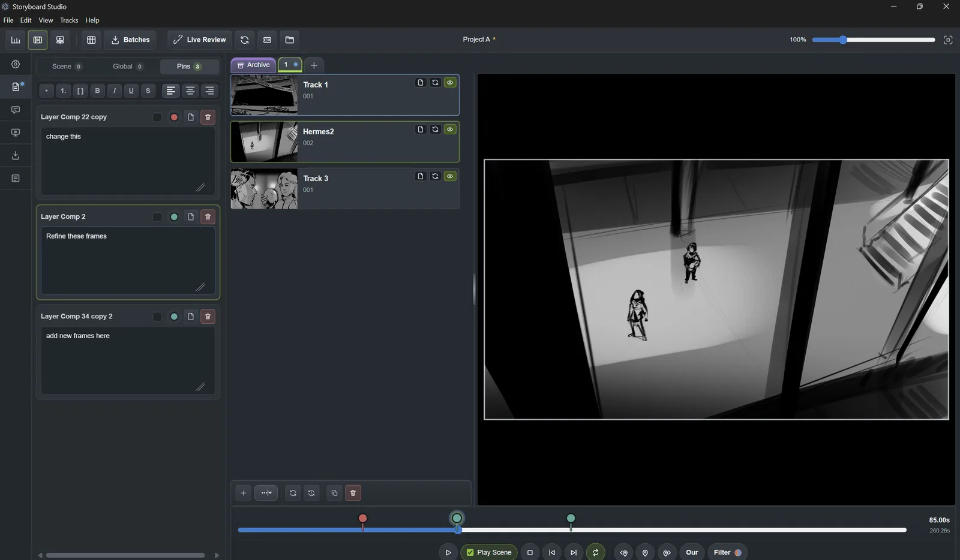Toggle the Filter option
Screen dimensions: 960x560
pos(727,552)
